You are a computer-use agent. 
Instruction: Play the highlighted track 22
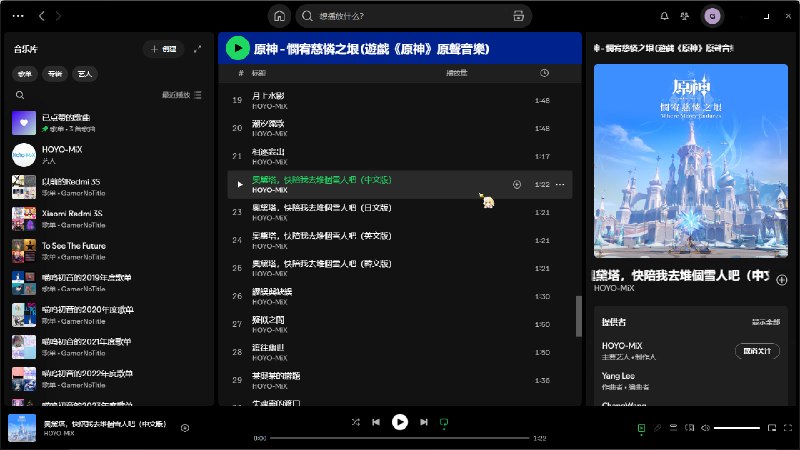240,184
